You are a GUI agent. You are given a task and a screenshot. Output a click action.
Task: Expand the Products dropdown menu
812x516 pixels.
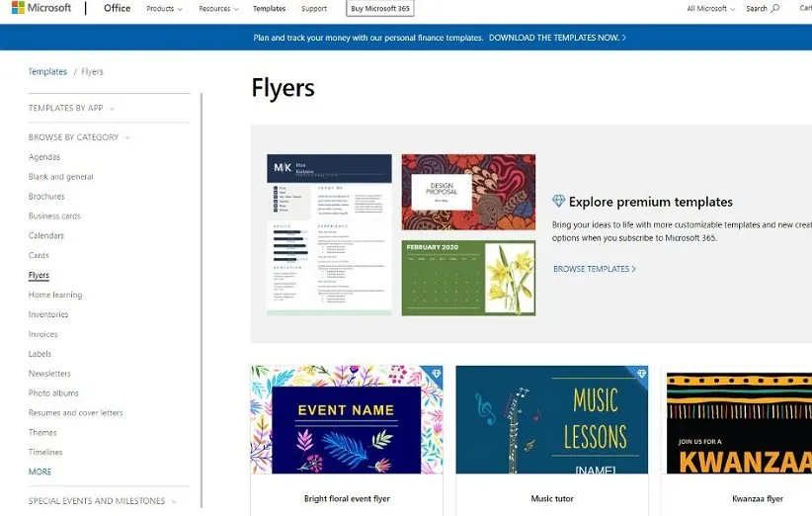click(x=163, y=9)
